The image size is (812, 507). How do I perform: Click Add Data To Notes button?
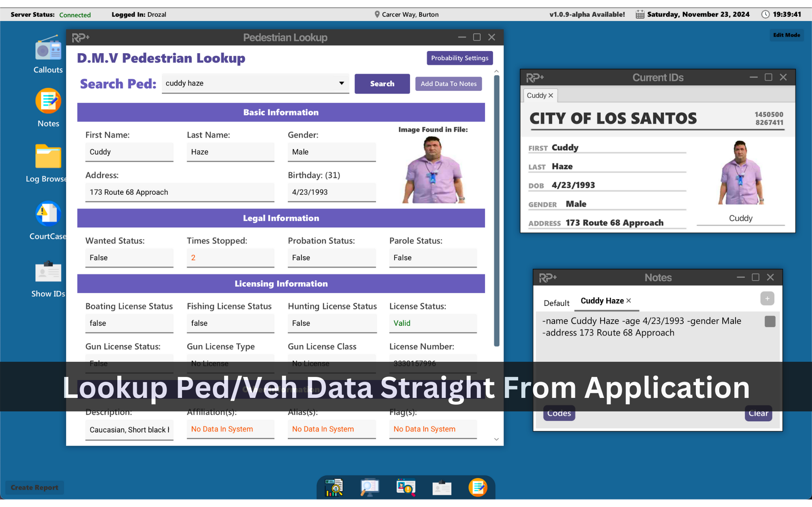point(448,84)
